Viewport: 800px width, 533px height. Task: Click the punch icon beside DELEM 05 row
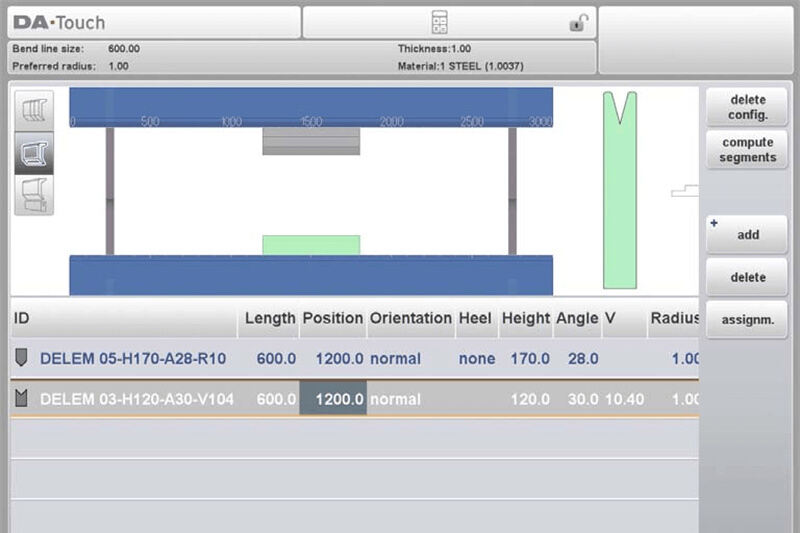(x=21, y=358)
